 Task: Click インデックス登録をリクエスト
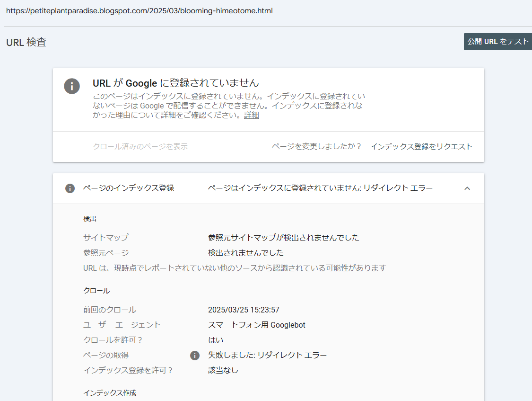tap(421, 146)
